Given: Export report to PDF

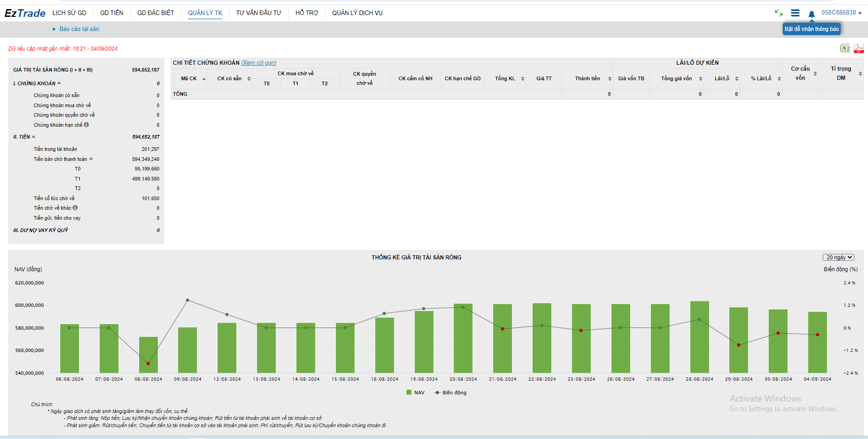Looking at the screenshot, I should tap(859, 48).
